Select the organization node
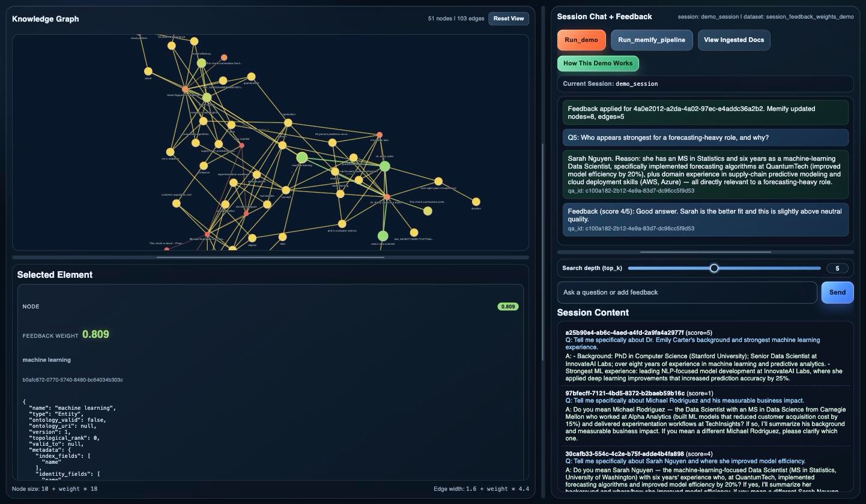The height and width of the screenshot is (504, 866). click(x=288, y=122)
